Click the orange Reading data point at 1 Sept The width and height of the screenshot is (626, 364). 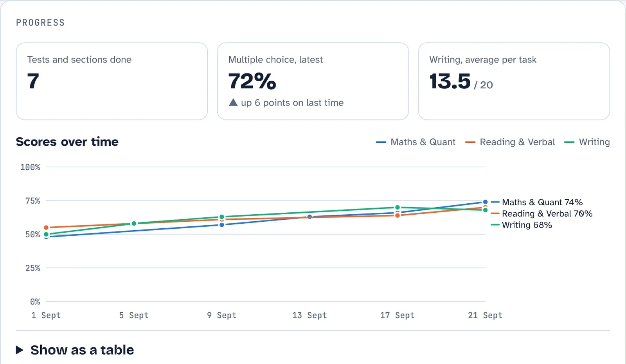46,228
